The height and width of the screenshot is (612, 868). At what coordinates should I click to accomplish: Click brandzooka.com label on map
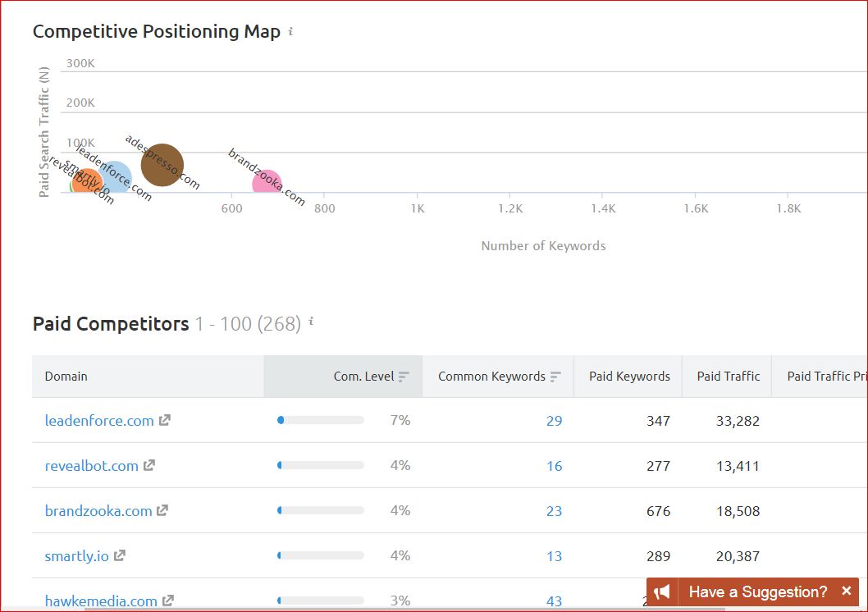pyautogui.click(x=267, y=177)
